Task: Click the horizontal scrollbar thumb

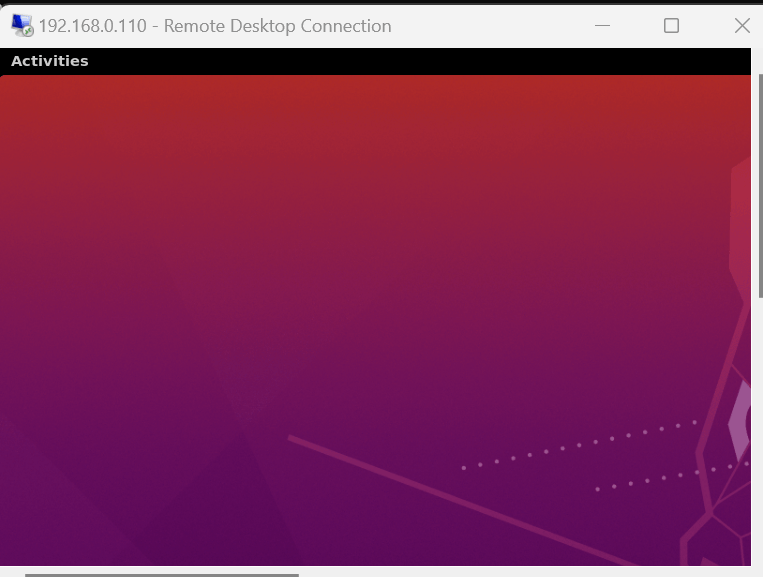Action: tap(161, 574)
